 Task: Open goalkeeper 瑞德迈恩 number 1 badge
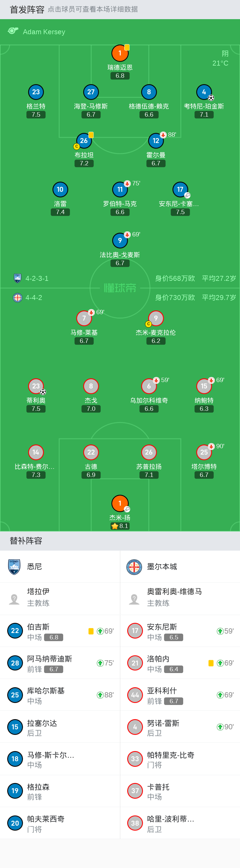[120, 53]
